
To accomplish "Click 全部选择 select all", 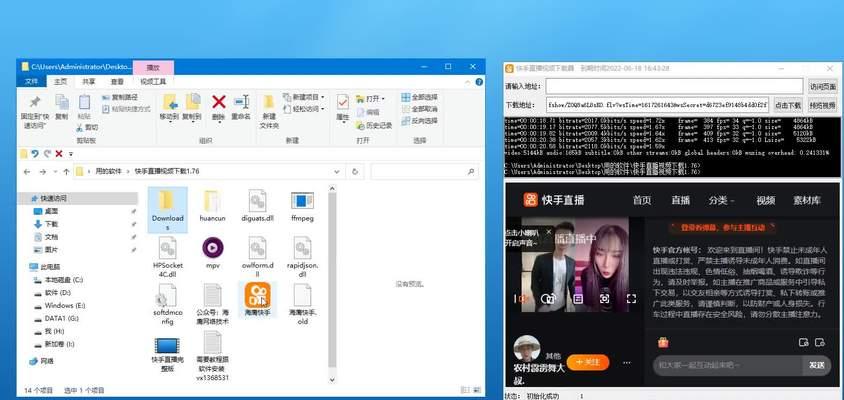I will [x=419, y=97].
